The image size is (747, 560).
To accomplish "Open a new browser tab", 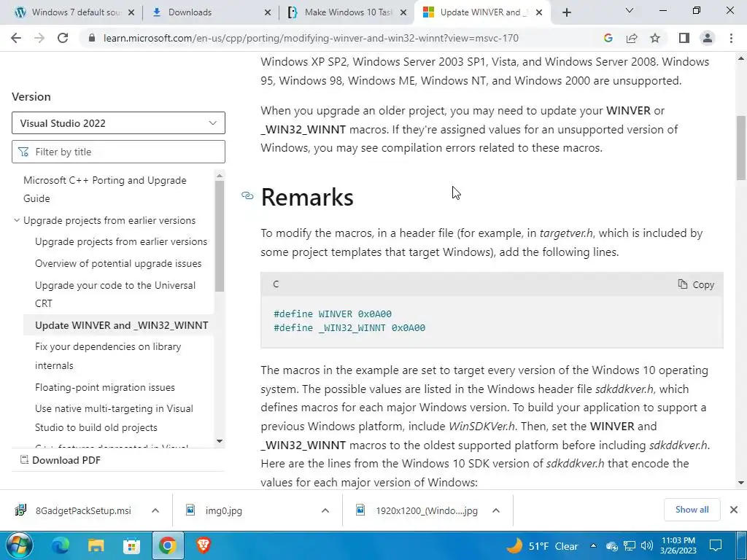I will pyautogui.click(x=566, y=12).
